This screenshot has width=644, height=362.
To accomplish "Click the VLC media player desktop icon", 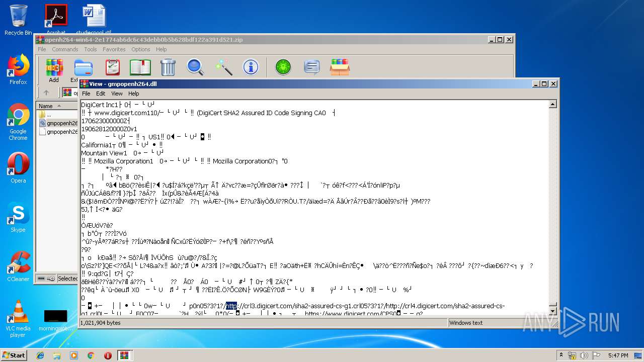I will pyautogui.click(x=18, y=319).
